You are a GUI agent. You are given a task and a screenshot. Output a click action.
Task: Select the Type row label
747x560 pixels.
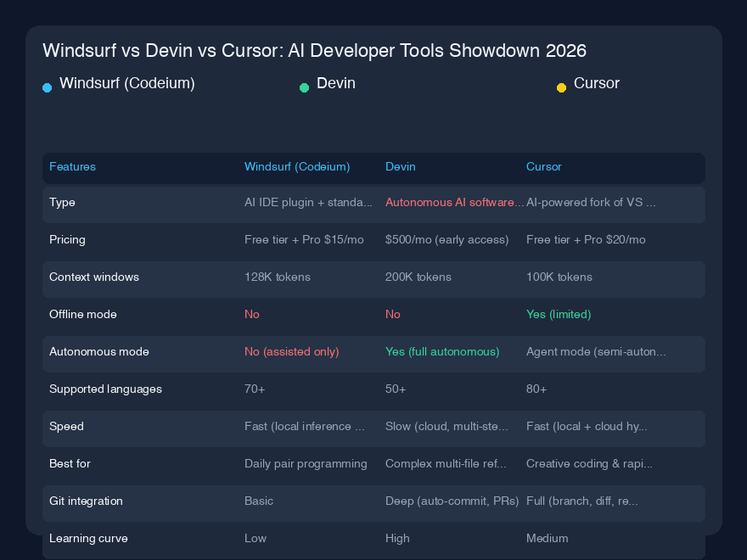click(x=63, y=203)
